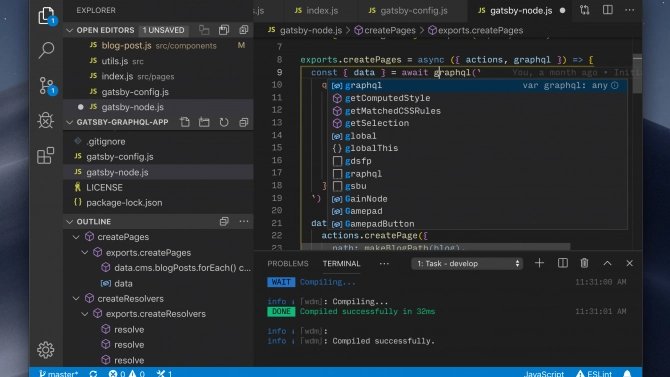Open the Manage settings gear
Viewport: 670px width, 377px height.
tap(46, 350)
